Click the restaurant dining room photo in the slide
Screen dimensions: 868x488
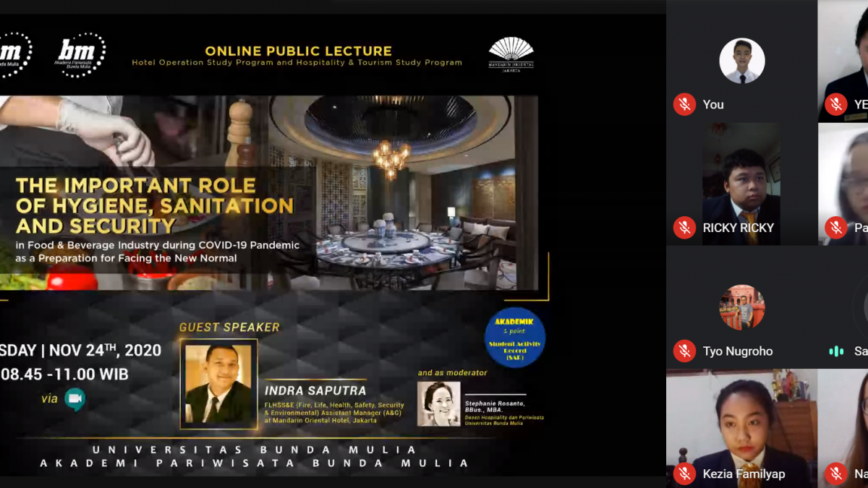click(402, 192)
